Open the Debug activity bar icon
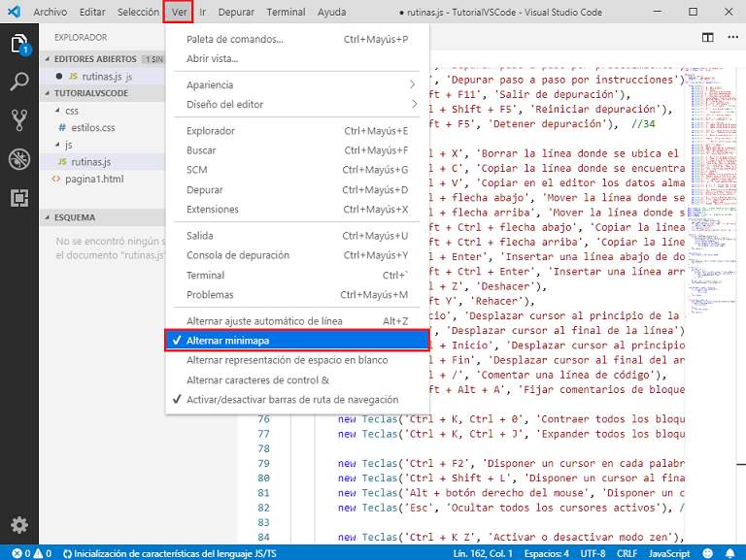 point(19,159)
